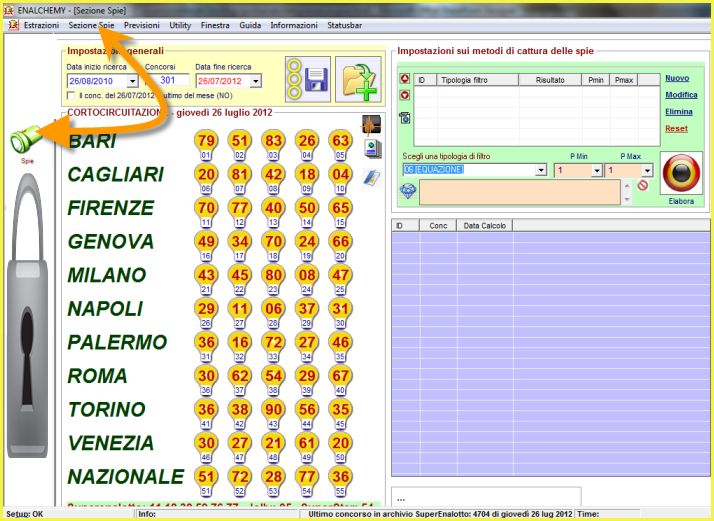714x521 pixels.
Task: Open Data inizio ricerca date dropdown
Action: (133, 82)
